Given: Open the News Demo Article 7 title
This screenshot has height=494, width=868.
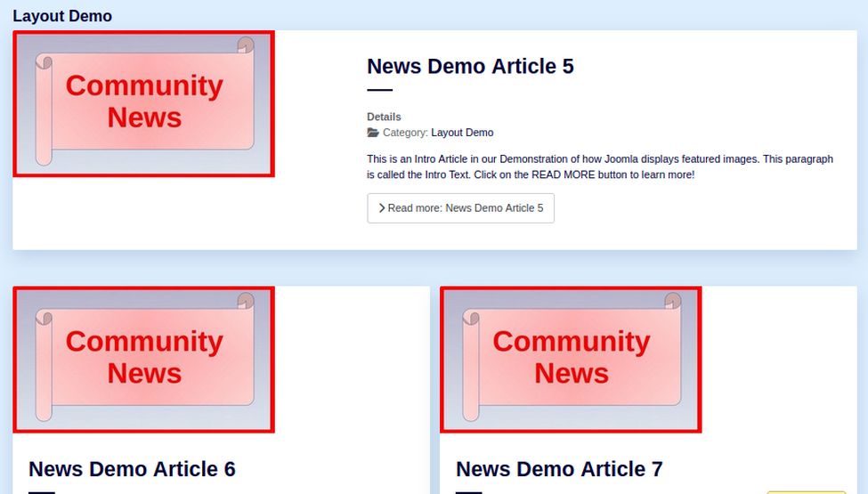Looking at the screenshot, I should (559, 469).
